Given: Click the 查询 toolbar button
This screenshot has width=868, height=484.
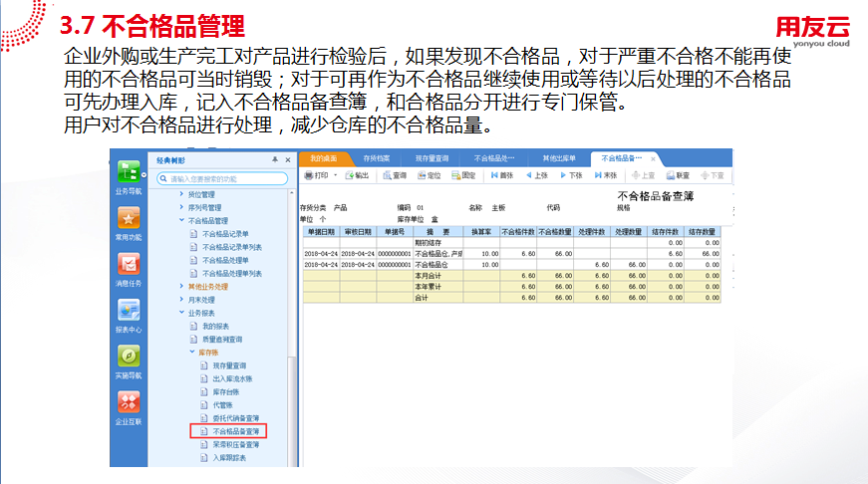Looking at the screenshot, I should (x=394, y=175).
